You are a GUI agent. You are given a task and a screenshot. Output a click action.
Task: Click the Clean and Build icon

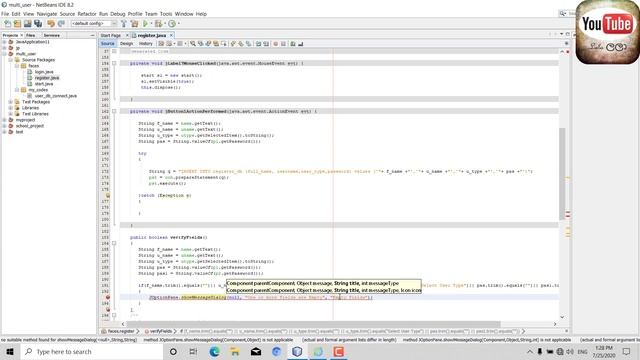pos(134,24)
